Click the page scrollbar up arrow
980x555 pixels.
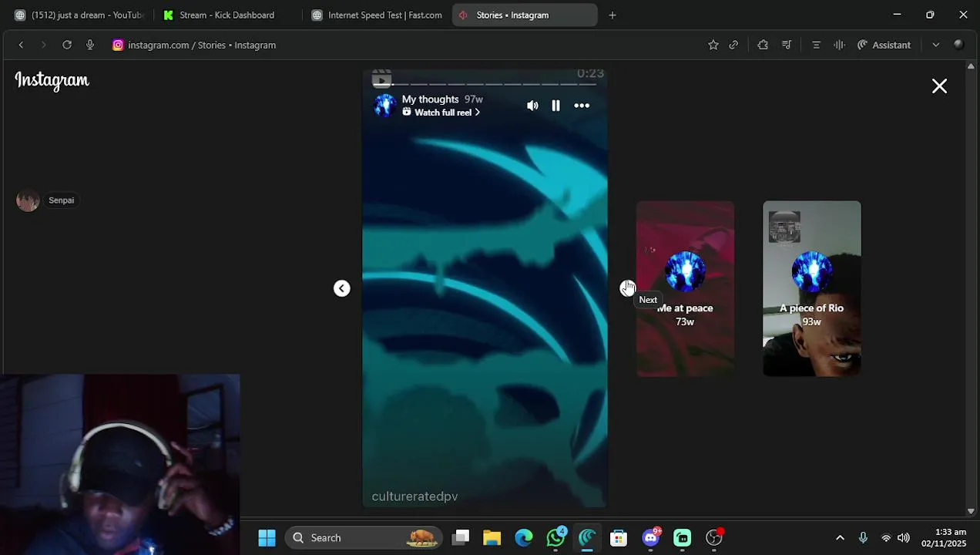(971, 68)
